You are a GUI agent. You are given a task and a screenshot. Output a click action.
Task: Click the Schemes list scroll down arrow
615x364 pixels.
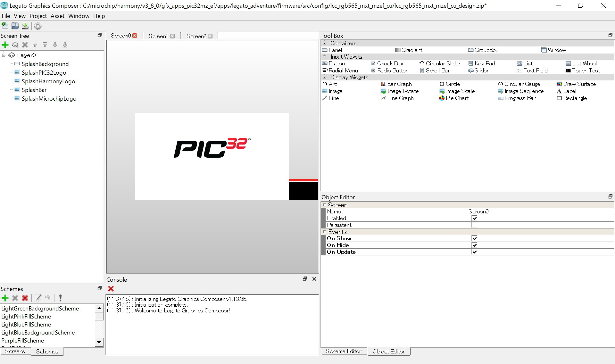tap(99, 342)
